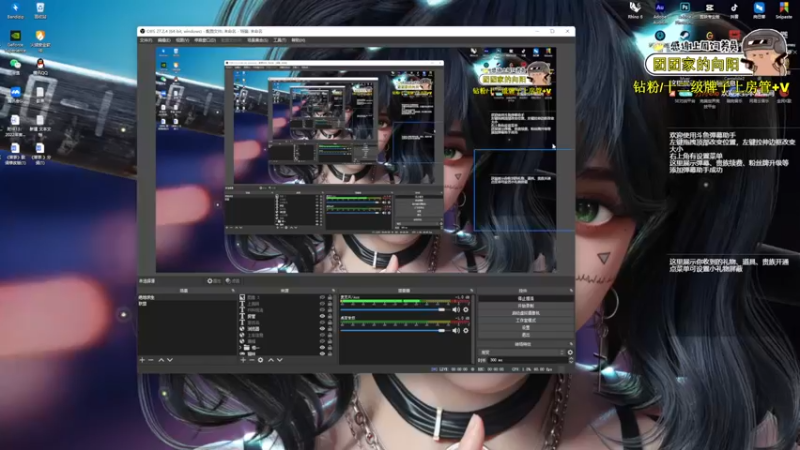This screenshot has width=800, height=450.
Task: Open the Rhino 6 desktop shortcut
Action: [635, 9]
